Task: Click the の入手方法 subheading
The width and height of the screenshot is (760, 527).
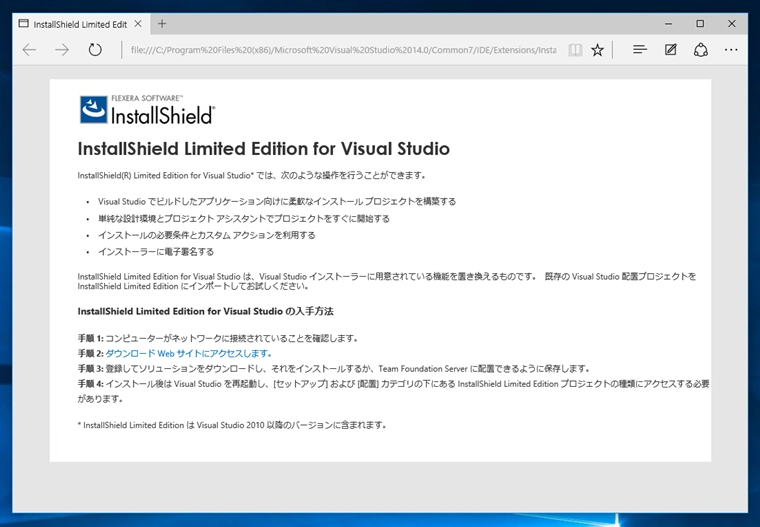Action: (x=206, y=311)
